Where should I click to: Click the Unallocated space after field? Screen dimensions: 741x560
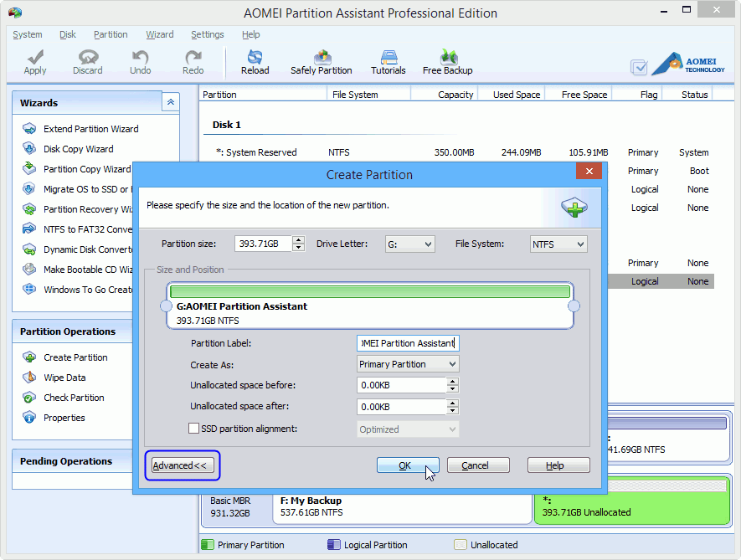point(402,407)
